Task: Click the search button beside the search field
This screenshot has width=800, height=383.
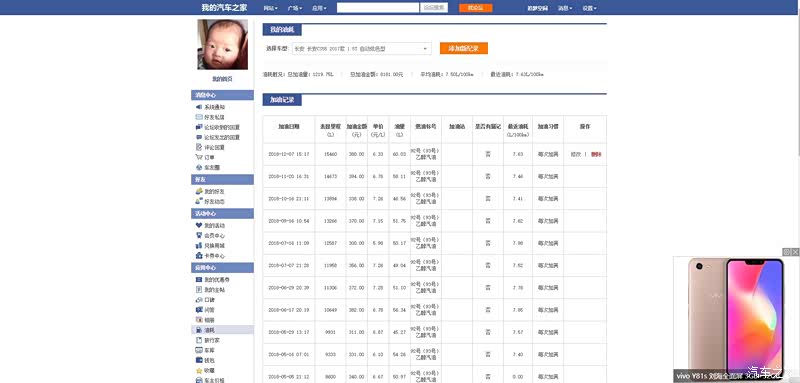Action: (434, 8)
